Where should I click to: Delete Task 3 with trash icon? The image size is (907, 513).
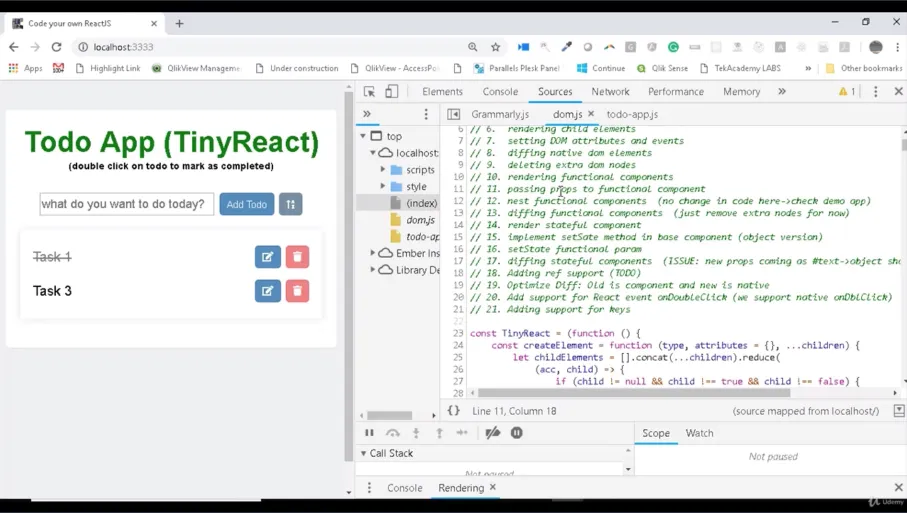coord(297,291)
